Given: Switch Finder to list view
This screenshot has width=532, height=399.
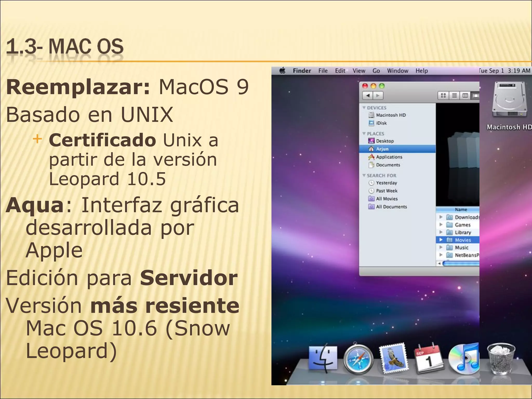Looking at the screenshot, I should point(454,96).
